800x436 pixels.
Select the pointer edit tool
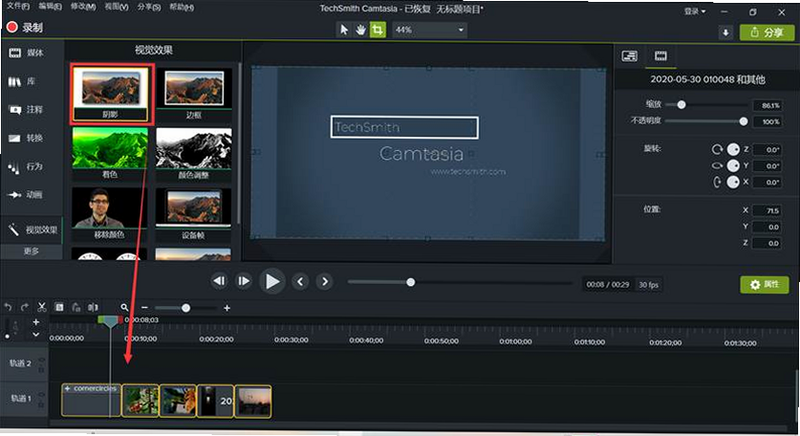(x=344, y=30)
